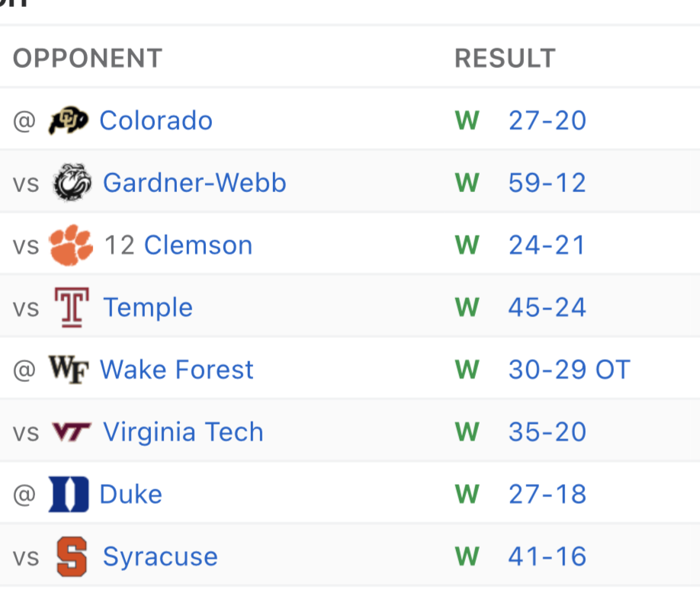This screenshot has height=593, width=700.
Task: Open the Wake Forest team link
Action: (176, 370)
